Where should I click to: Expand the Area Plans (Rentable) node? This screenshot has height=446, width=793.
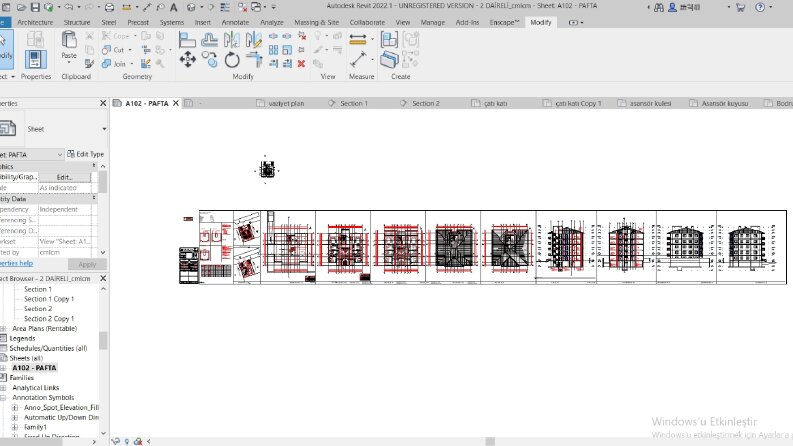pos(4,329)
